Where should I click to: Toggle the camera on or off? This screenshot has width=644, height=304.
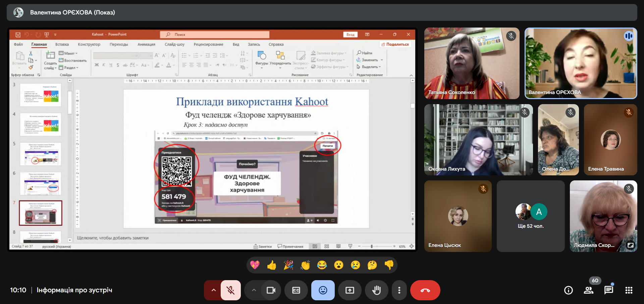click(271, 290)
